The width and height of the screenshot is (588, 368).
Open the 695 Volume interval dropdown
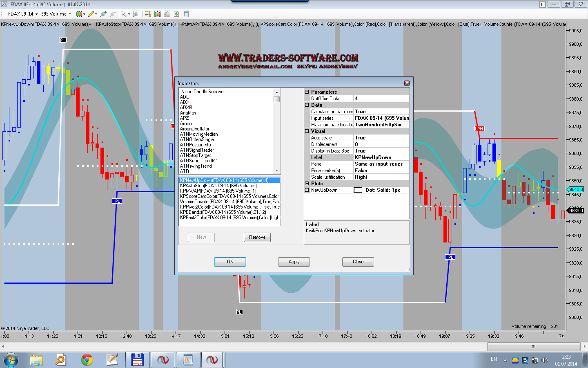pos(56,14)
